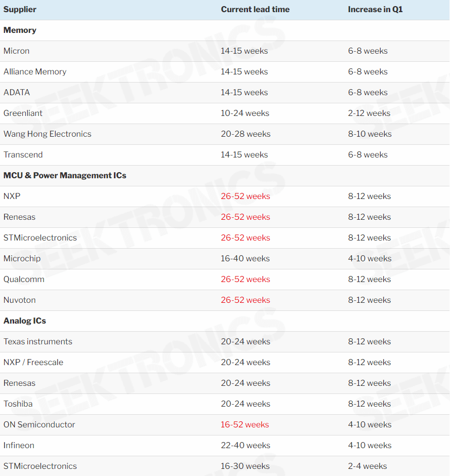The width and height of the screenshot is (450, 476).
Task: Click the 2-4 weeks increase cell
Action: [367, 466]
